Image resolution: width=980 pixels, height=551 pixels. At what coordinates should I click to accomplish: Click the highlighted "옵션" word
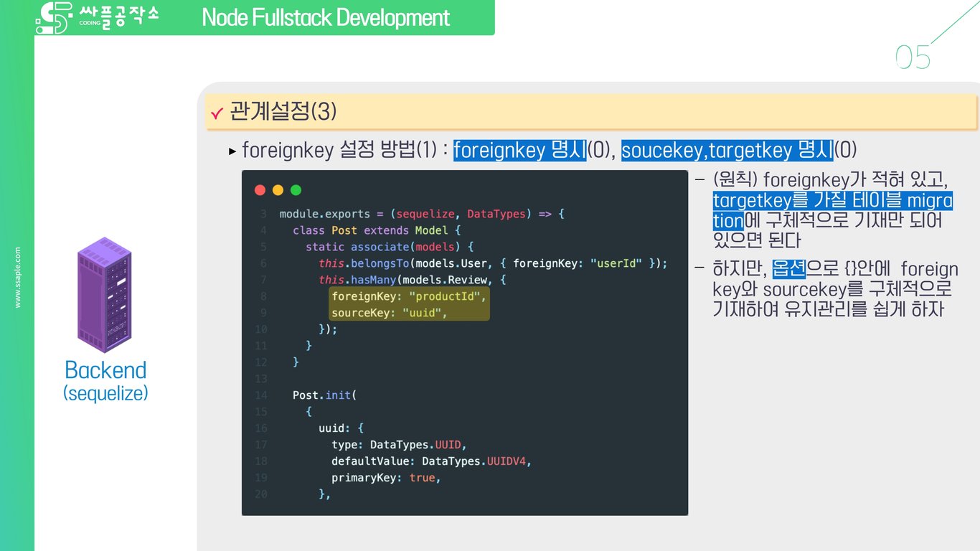pos(790,269)
